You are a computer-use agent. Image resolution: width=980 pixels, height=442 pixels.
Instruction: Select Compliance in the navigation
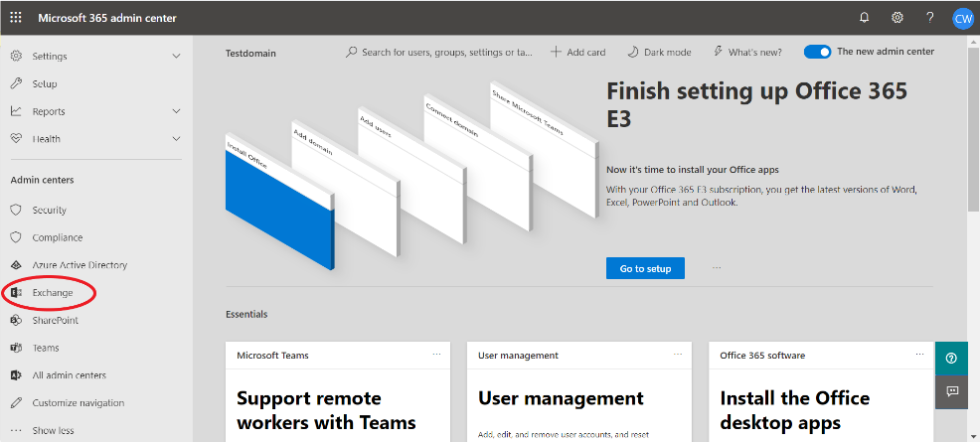[x=57, y=237]
